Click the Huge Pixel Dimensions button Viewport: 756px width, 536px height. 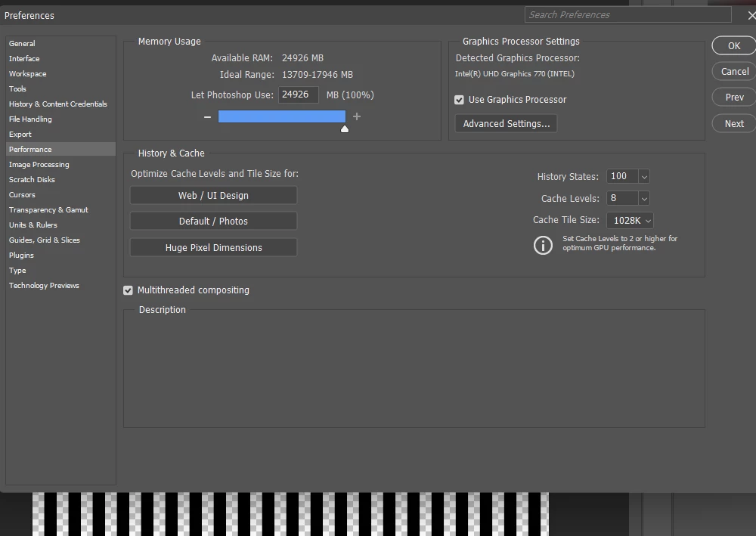pos(214,247)
